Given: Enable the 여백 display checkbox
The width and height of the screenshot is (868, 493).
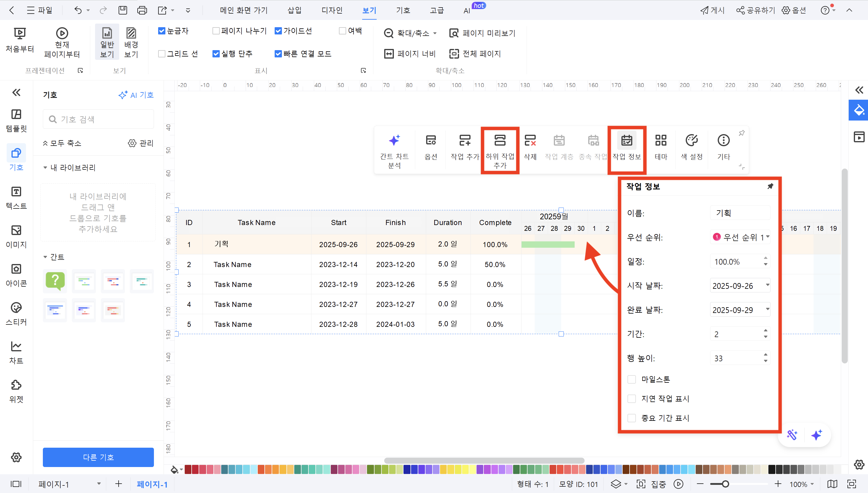Looking at the screenshot, I should pyautogui.click(x=342, y=31).
